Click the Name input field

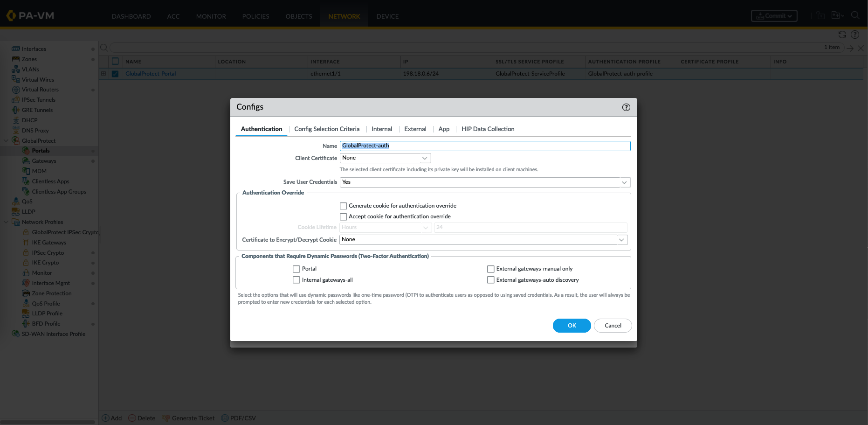(485, 146)
